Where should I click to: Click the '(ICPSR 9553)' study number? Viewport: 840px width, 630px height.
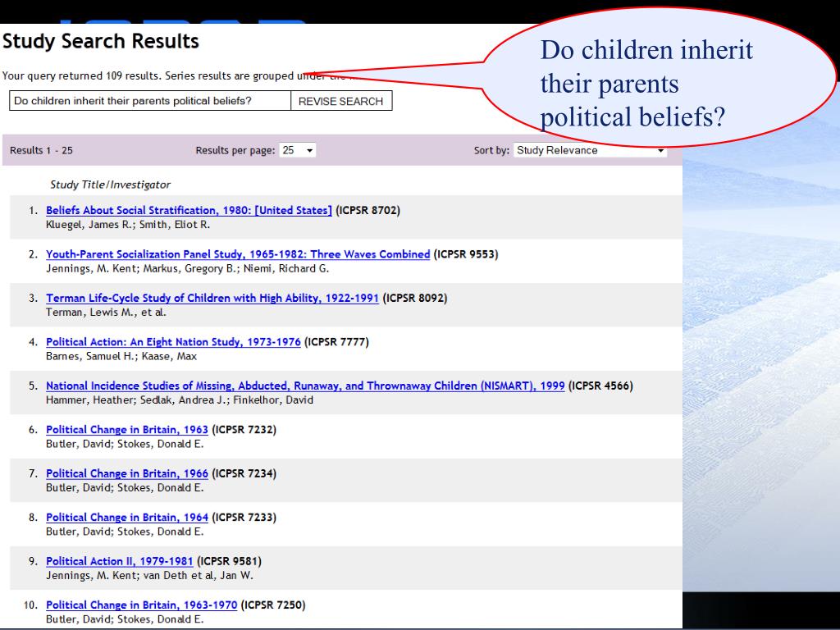[x=466, y=254]
